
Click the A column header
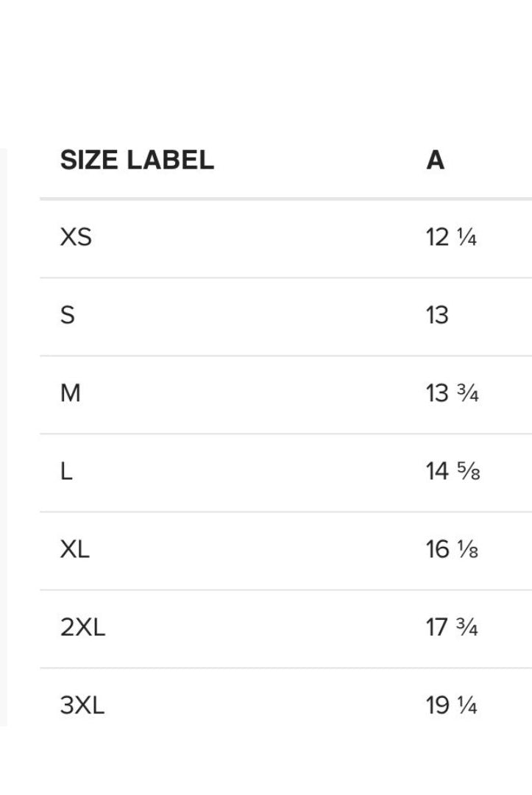pos(435,160)
